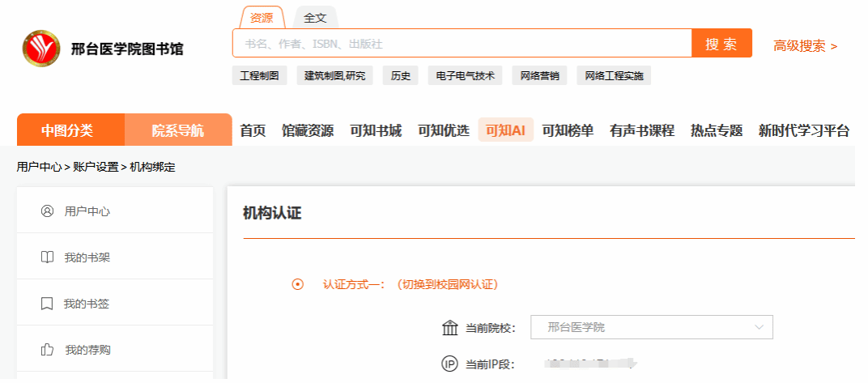The height and width of the screenshot is (383, 868).
Task: Click the 电子电气技术 keyword tag
Action: point(465,76)
